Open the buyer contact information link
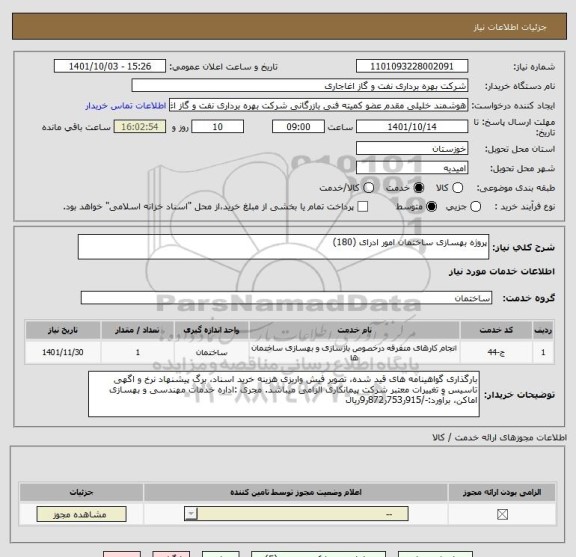Viewport: 576px width, 557px height. (126, 106)
